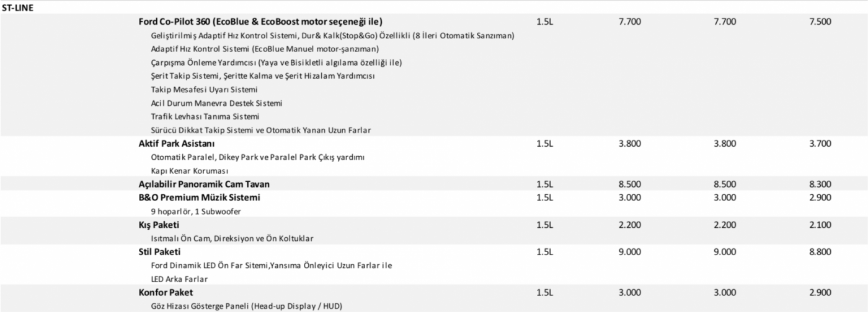Viewport: 868px width, 312px height.
Task: Click the 1.5L engine cell for Kış Paketi
Action: (544, 225)
